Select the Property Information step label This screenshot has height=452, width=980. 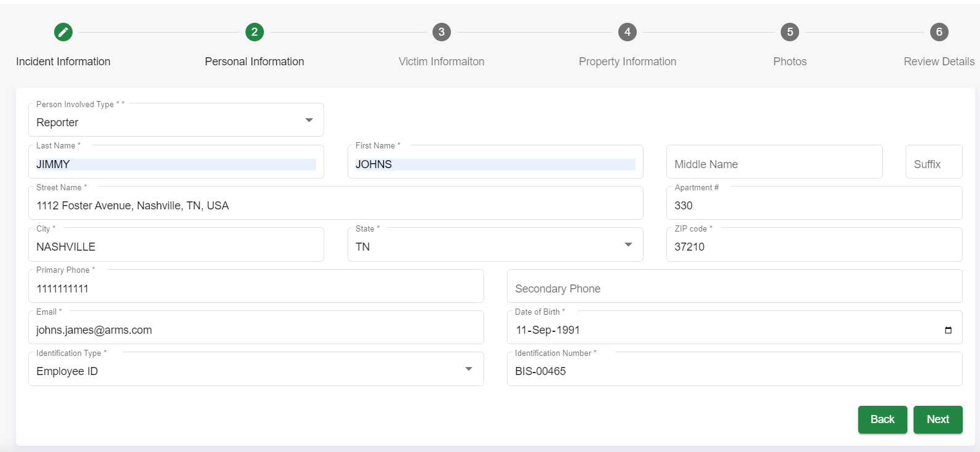pos(627,62)
